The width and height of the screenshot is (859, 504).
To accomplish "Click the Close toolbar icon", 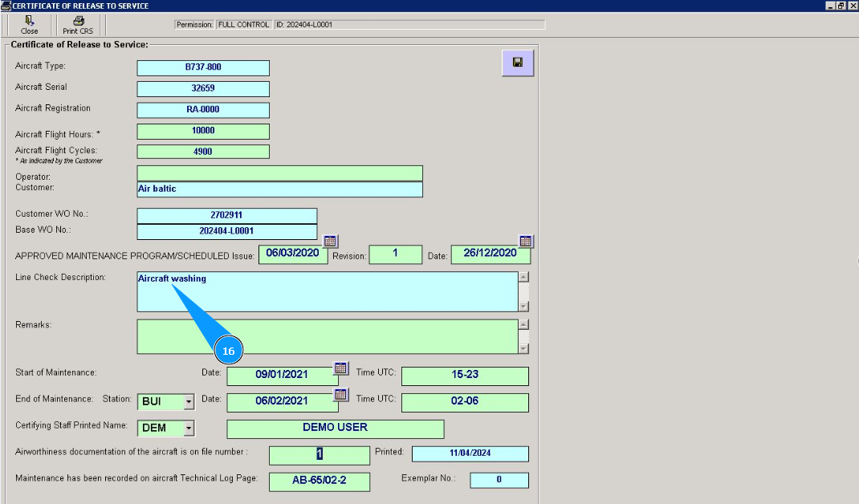I will 29,21.
